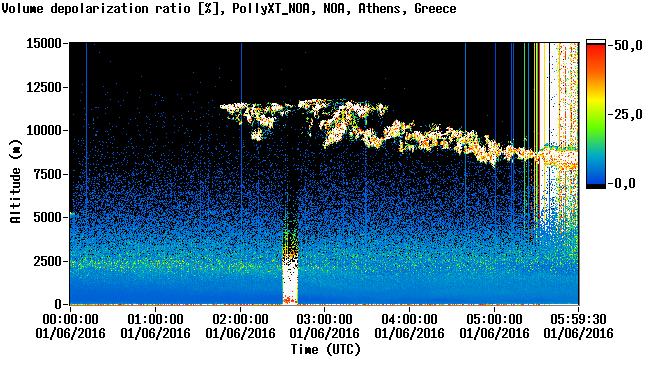This screenshot has width=665, height=389.
Task: Click the 10000 altitude tick label
Action: (44, 130)
